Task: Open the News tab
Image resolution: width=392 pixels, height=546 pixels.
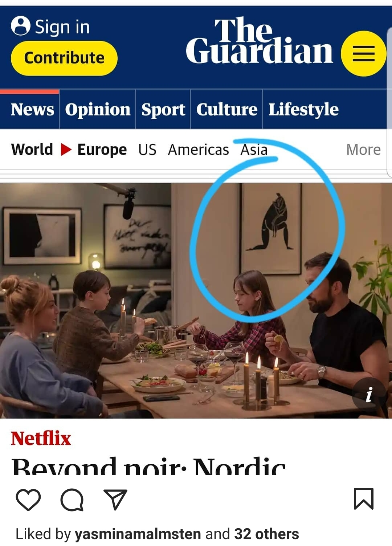Action: coord(32,109)
